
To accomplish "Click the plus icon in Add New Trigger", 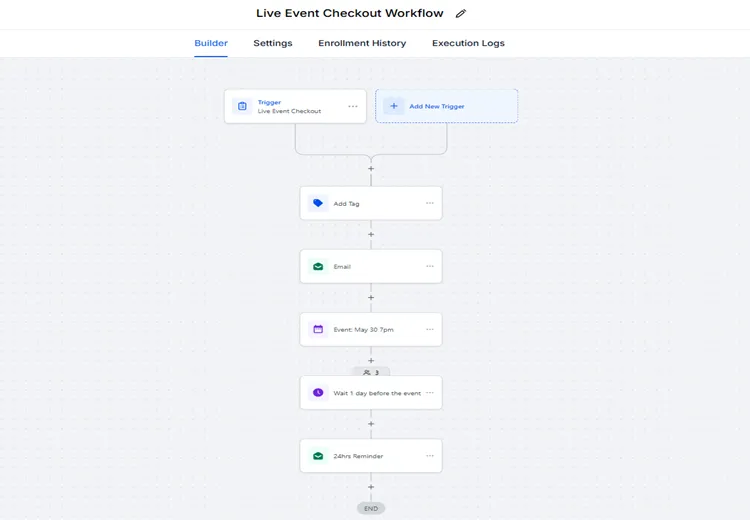I will [x=394, y=106].
